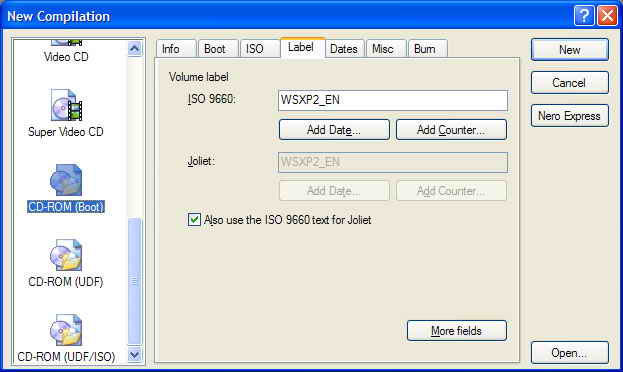Select the CD-ROM (Boot) compilation icon
623x372 pixels.
[x=66, y=180]
